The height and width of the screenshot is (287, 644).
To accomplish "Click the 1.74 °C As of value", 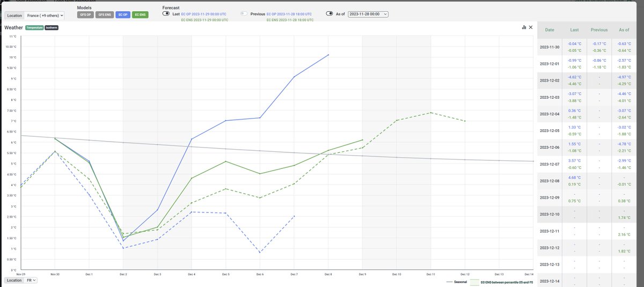I will click(624, 218).
